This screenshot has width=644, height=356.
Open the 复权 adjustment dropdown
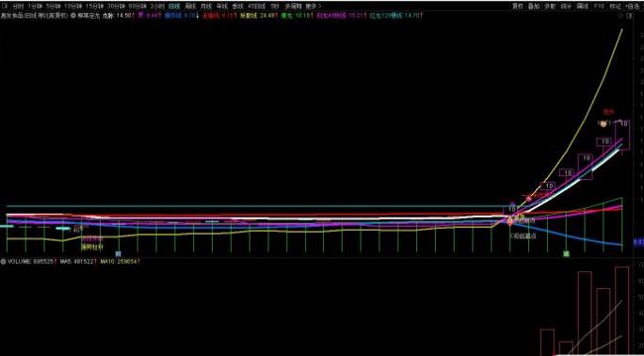(517, 7)
